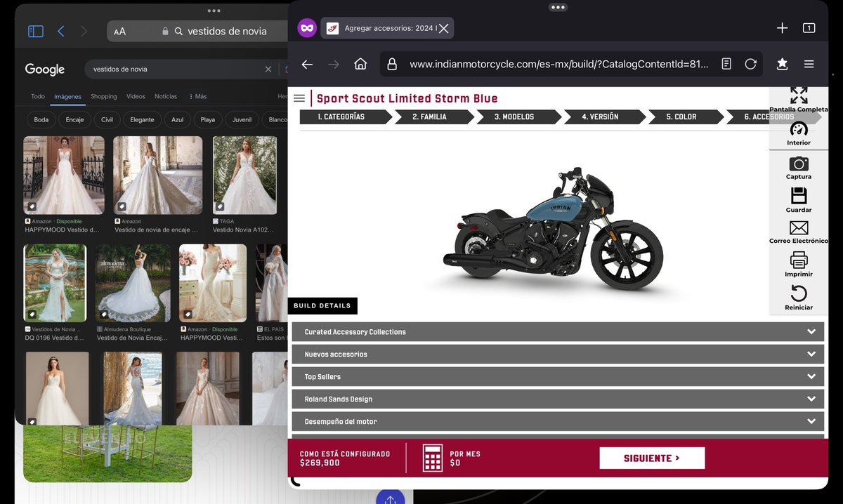Open a new tab with plus icon
The height and width of the screenshot is (504, 843).
(x=782, y=28)
